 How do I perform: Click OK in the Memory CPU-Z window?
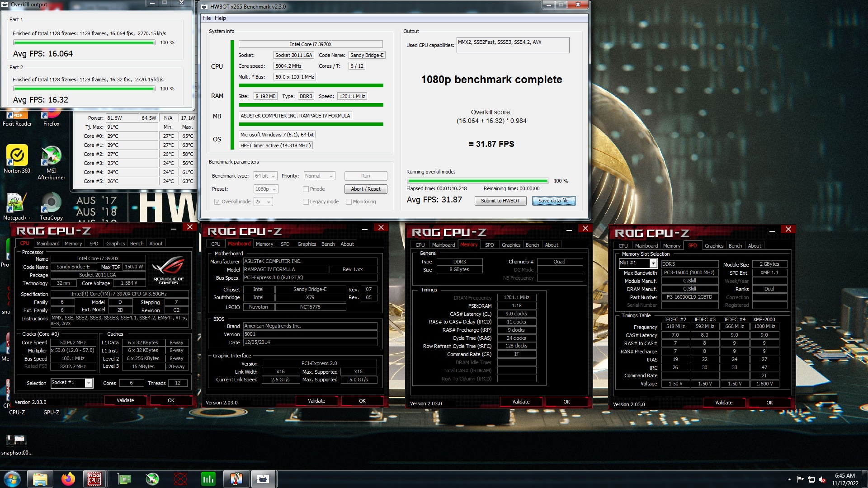[x=566, y=402]
